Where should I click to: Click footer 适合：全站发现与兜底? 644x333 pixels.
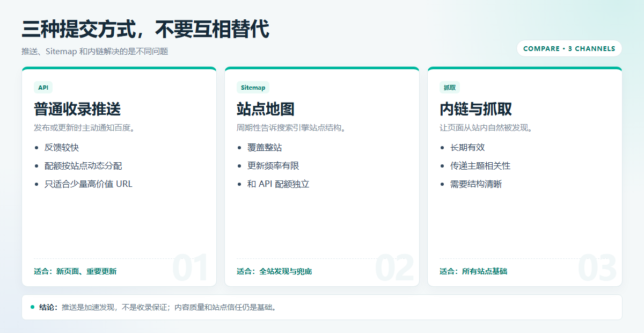[274, 271]
